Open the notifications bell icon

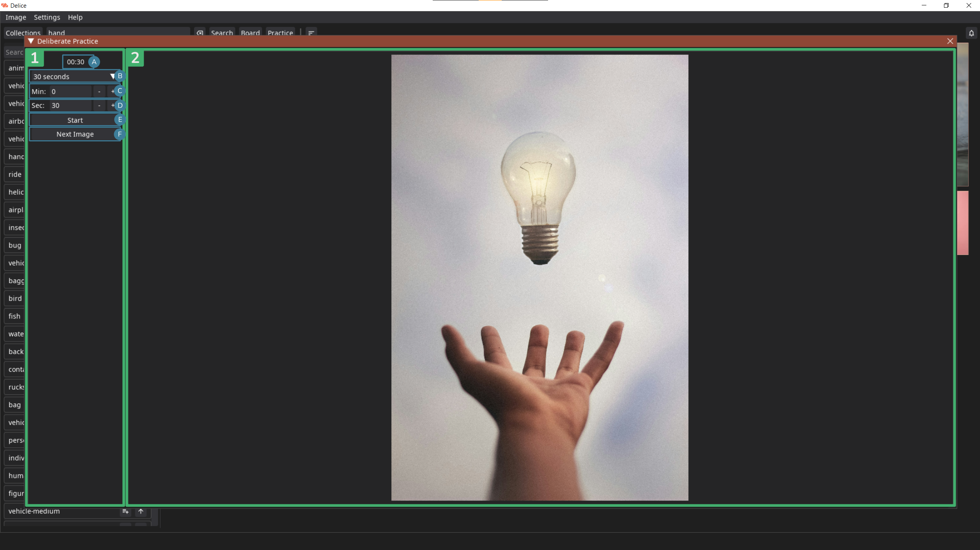[971, 33]
